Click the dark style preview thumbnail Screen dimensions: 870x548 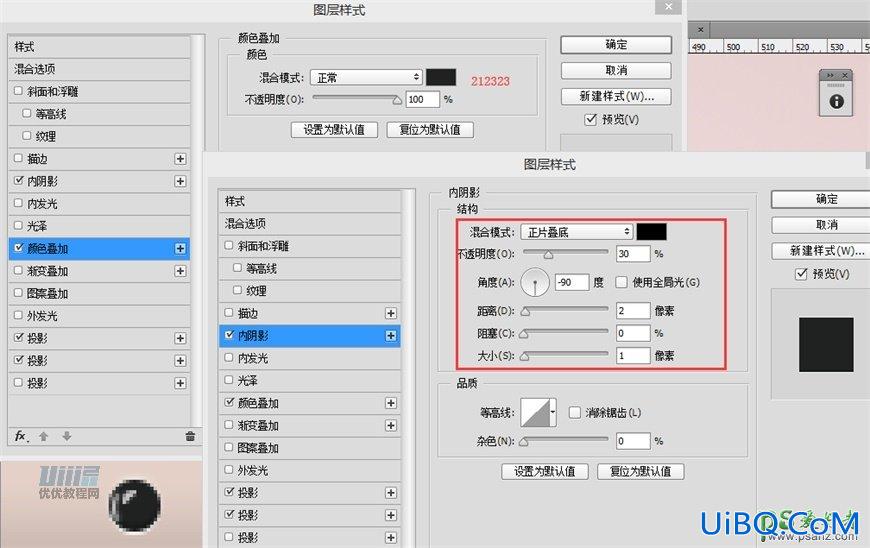pyautogui.click(x=826, y=344)
